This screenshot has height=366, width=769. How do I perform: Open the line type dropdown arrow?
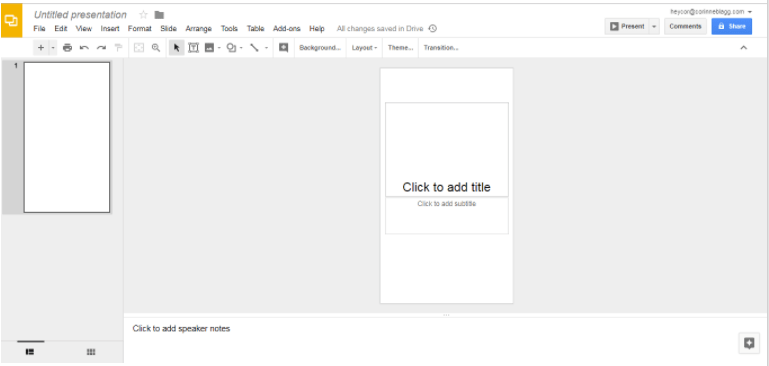point(266,48)
